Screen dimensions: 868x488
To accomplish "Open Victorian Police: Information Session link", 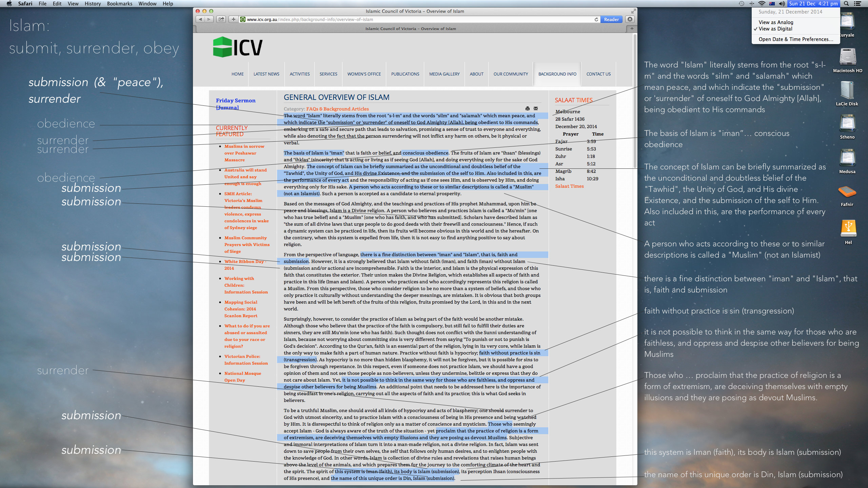I will (x=246, y=360).
